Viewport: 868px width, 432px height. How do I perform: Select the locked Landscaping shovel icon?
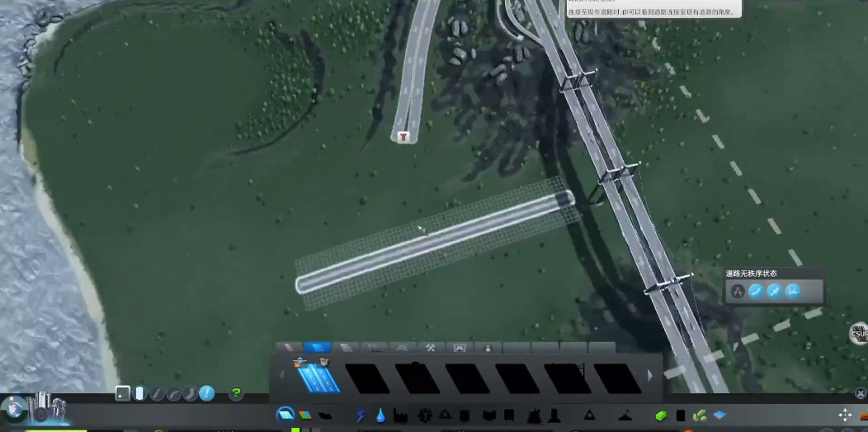(x=625, y=416)
